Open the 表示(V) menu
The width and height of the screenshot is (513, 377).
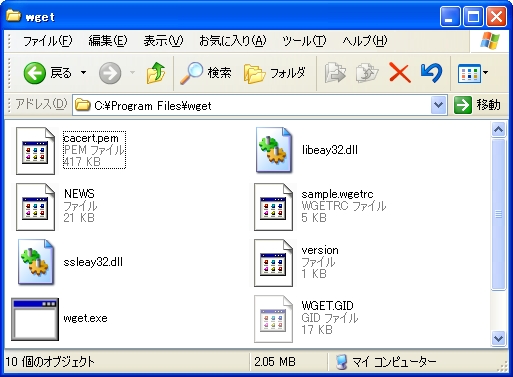click(x=163, y=41)
